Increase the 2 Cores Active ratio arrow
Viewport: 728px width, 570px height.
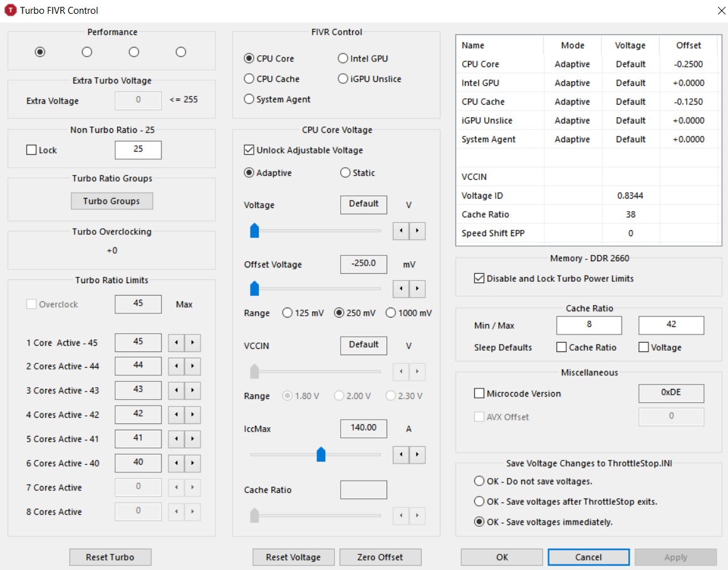coord(193,366)
